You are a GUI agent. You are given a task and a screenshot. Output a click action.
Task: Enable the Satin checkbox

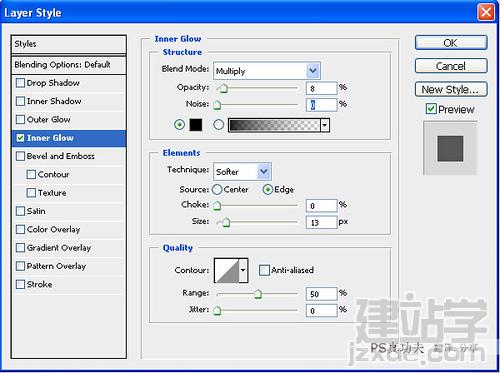(20, 211)
